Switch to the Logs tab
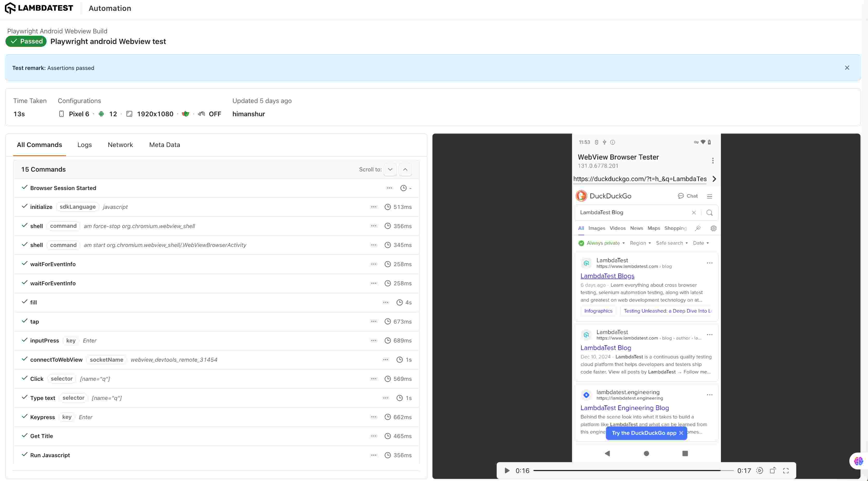The image size is (868, 481). point(84,145)
